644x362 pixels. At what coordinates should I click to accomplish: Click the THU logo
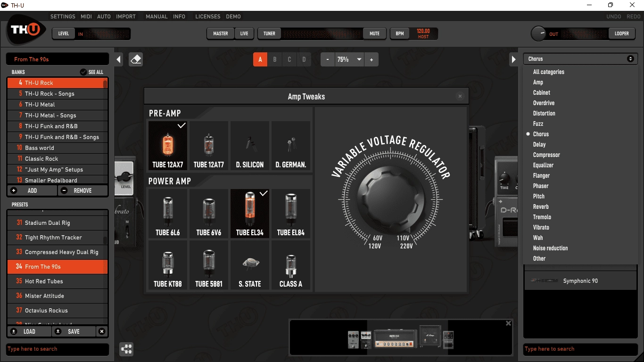pos(26,30)
